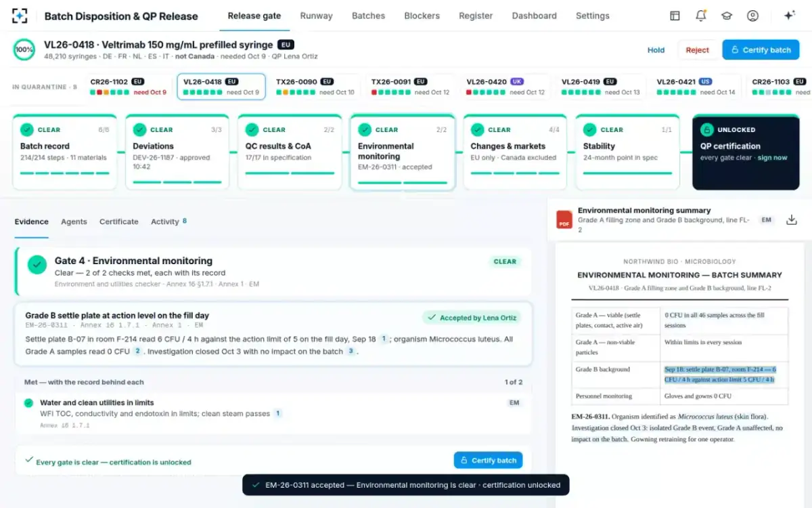This screenshot has height=508, width=812.
Task: Click the Batch record gate check icon
Action: tap(27, 129)
